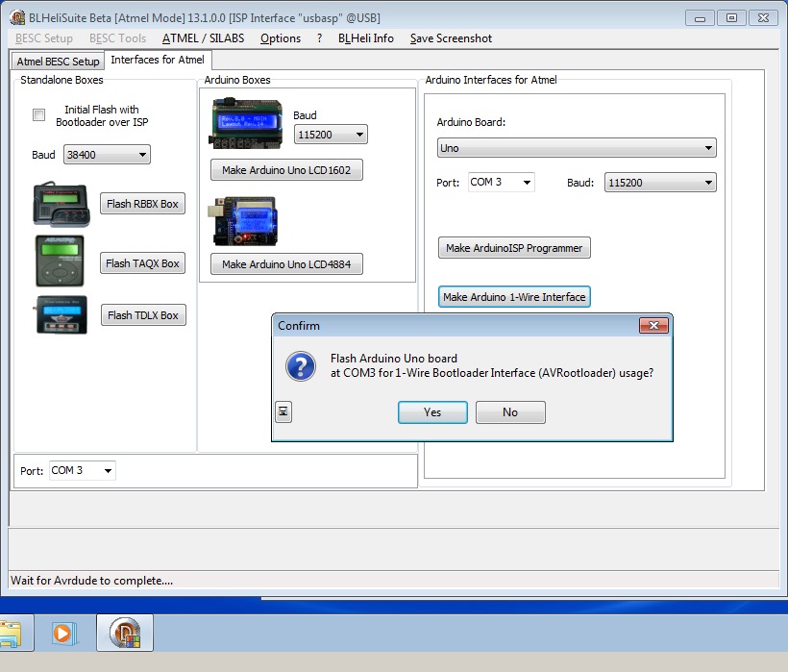Switch to the Atmel BESC Setup tab

(x=58, y=62)
